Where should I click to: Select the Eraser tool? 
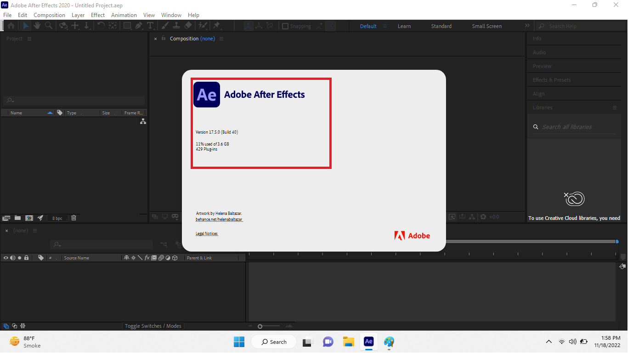pyautogui.click(x=188, y=26)
